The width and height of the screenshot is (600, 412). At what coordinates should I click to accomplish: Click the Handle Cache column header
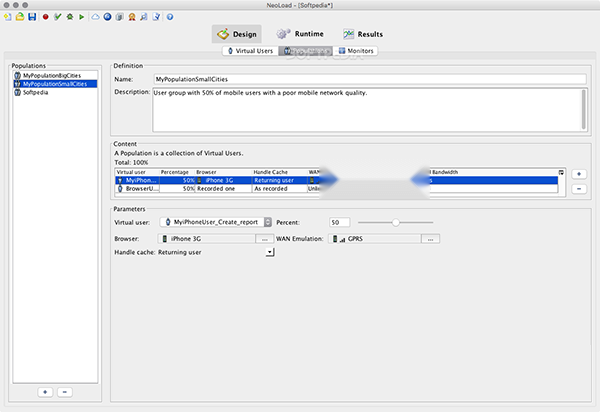pos(280,172)
